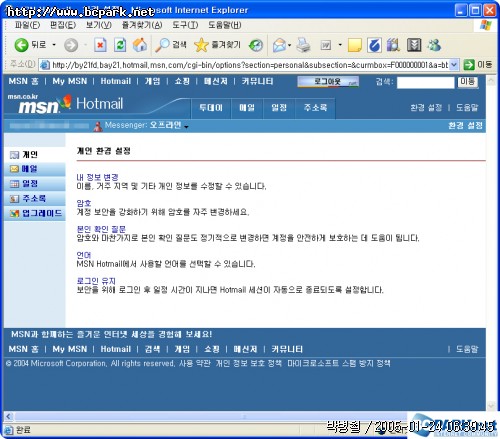The height and width of the screenshot is (439, 500).
Task: Click the vertical scrollbar up arrow
Action: tap(491, 81)
